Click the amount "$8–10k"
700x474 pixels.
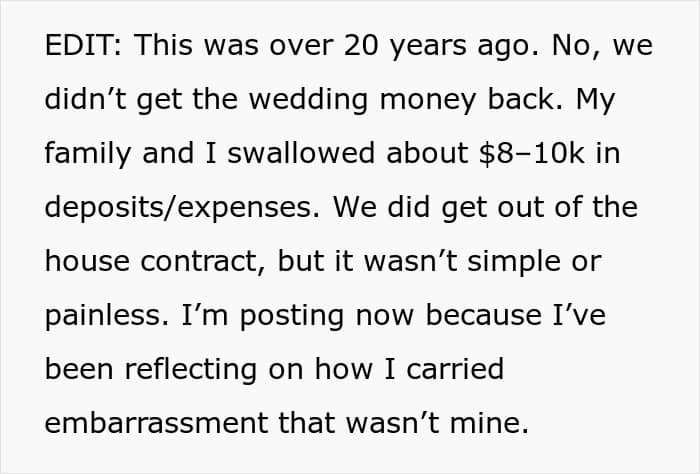tap(518, 154)
